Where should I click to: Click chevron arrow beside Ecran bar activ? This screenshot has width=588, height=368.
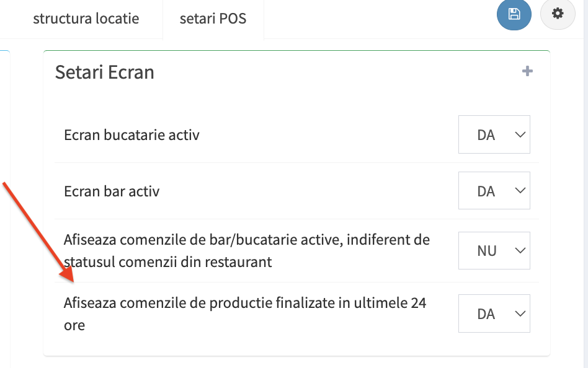(x=520, y=191)
